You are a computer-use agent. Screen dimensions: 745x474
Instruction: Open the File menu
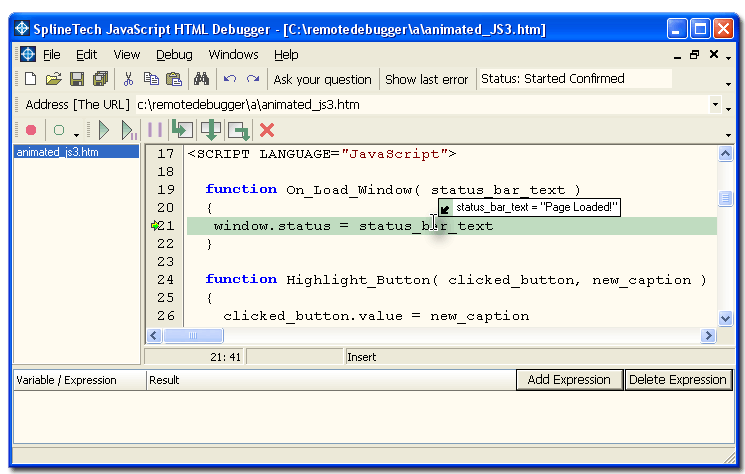click(51, 55)
